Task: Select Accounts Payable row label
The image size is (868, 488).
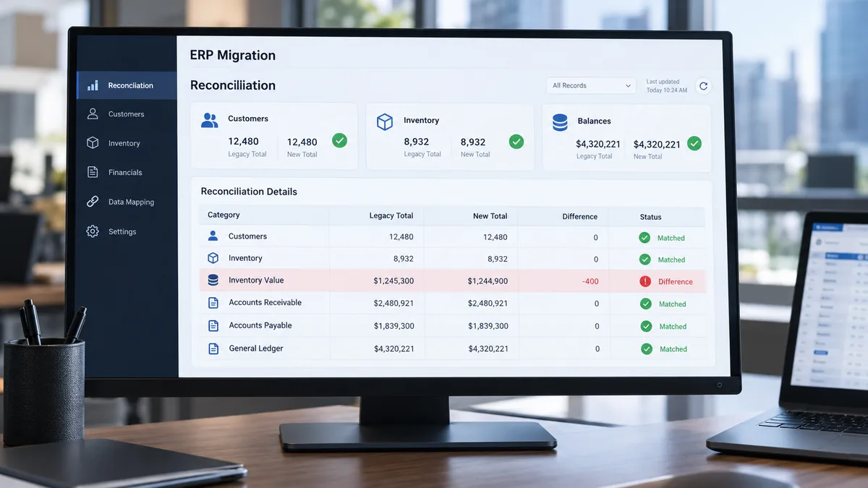Action: pos(260,325)
